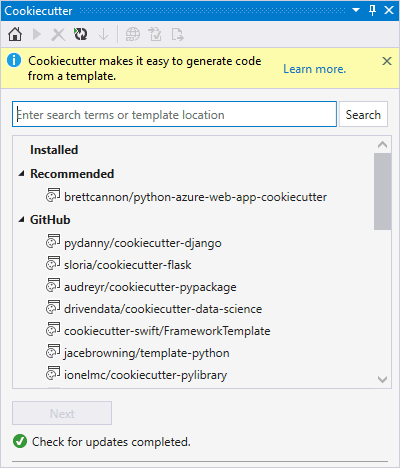Click the Search button
This screenshot has width=400, height=468.
(x=363, y=114)
